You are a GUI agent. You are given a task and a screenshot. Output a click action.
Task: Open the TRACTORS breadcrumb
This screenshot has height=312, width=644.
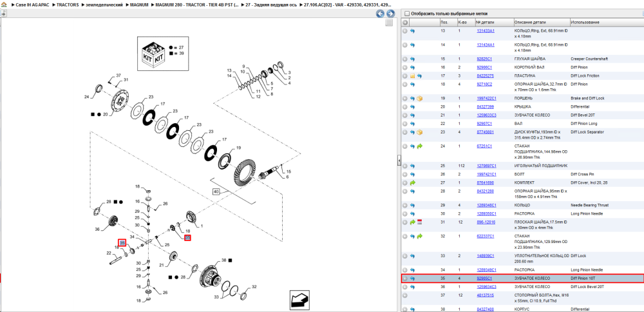tap(68, 5)
